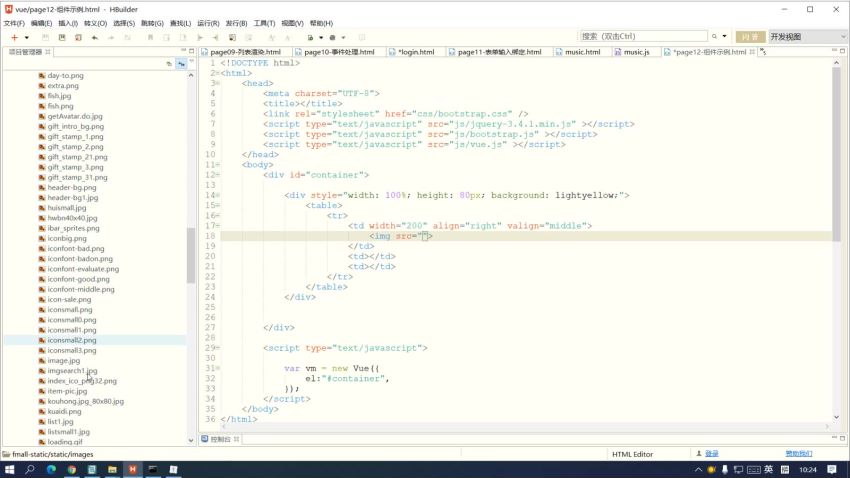Open the 控制台 console tab
This screenshot has width=850, height=478.
(x=220, y=440)
